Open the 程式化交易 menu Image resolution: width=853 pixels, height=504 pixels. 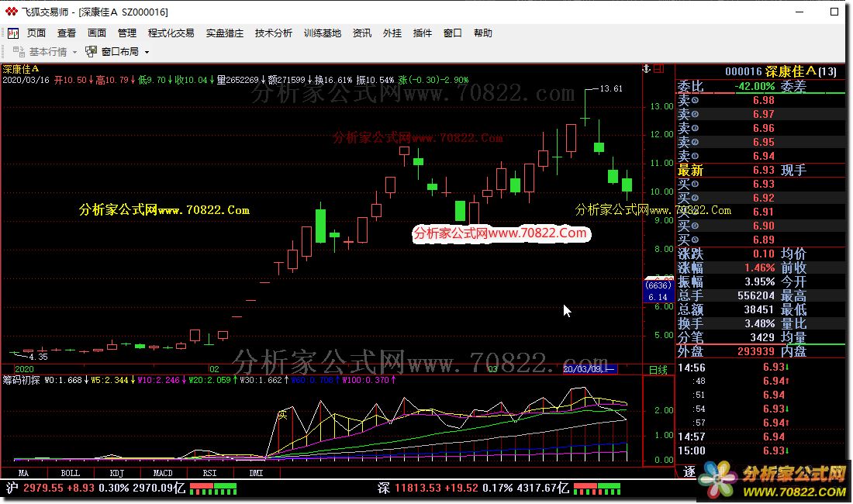point(171,33)
